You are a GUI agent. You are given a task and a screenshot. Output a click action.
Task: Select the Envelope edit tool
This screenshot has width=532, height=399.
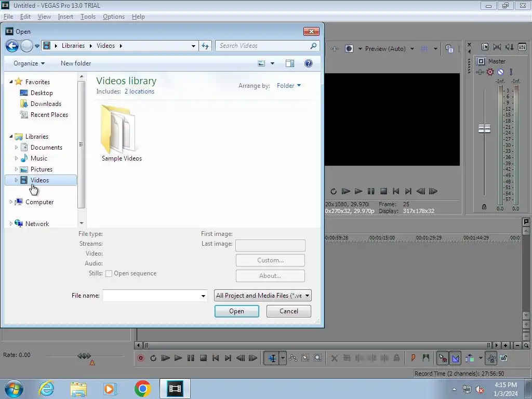[x=293, y=358]
